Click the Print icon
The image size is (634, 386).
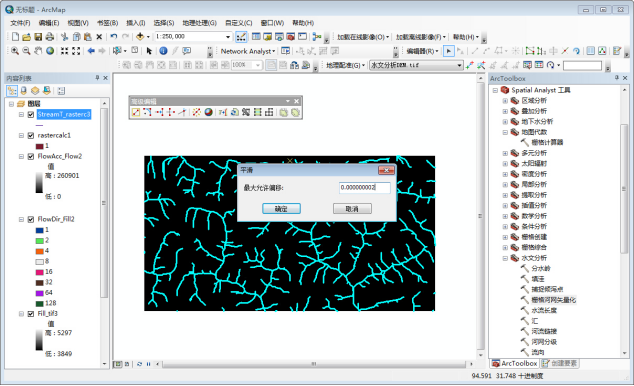(49, 37)
